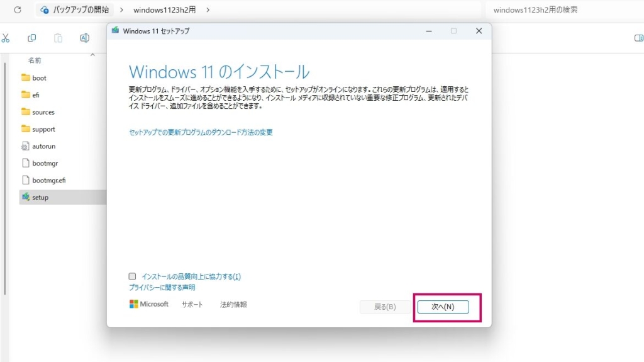Click the sort arrow above the 名前 column
The height and width of the screenshot is (362, 644).
click(x=92, y=55)
